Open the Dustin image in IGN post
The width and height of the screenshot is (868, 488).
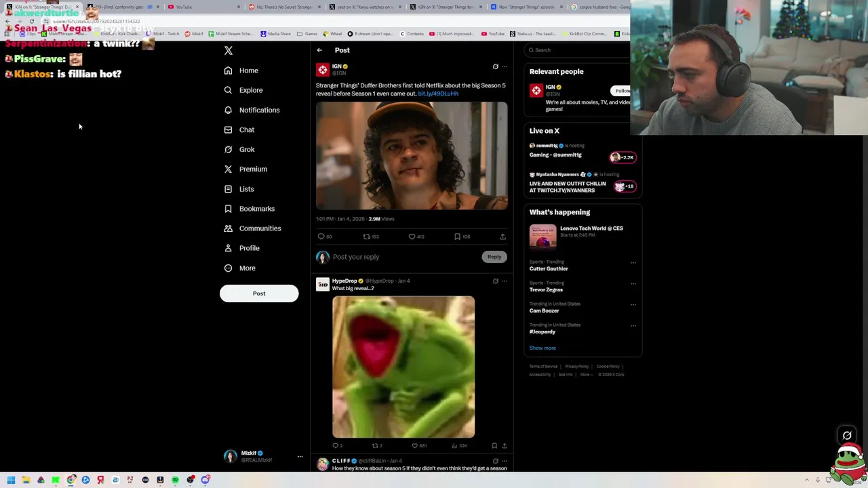pos(412,156)
